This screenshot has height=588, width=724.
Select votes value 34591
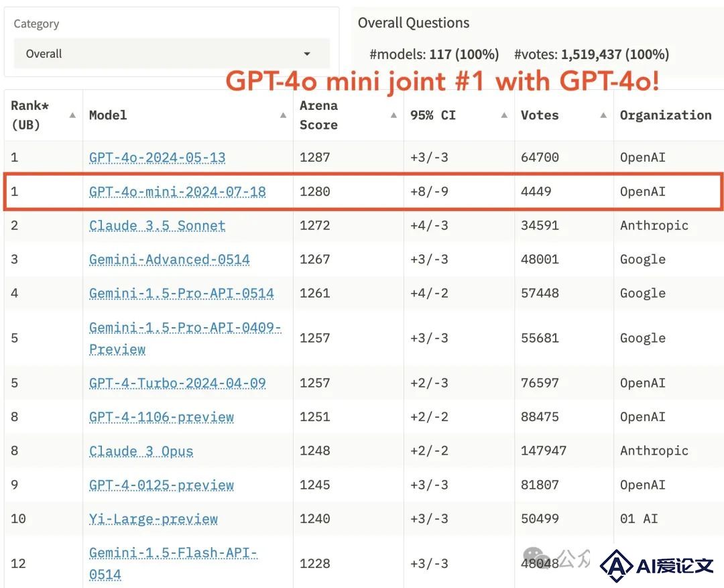pyautogui.click(x=540, y=225)
